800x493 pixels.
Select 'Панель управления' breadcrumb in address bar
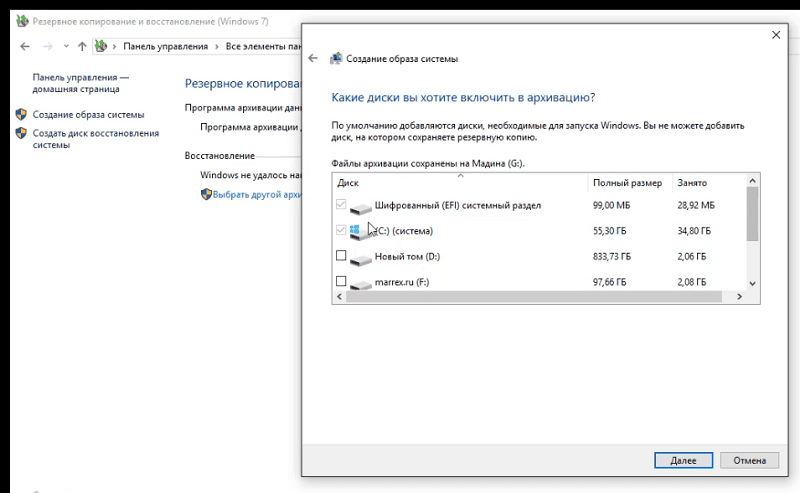coord(165,46)
